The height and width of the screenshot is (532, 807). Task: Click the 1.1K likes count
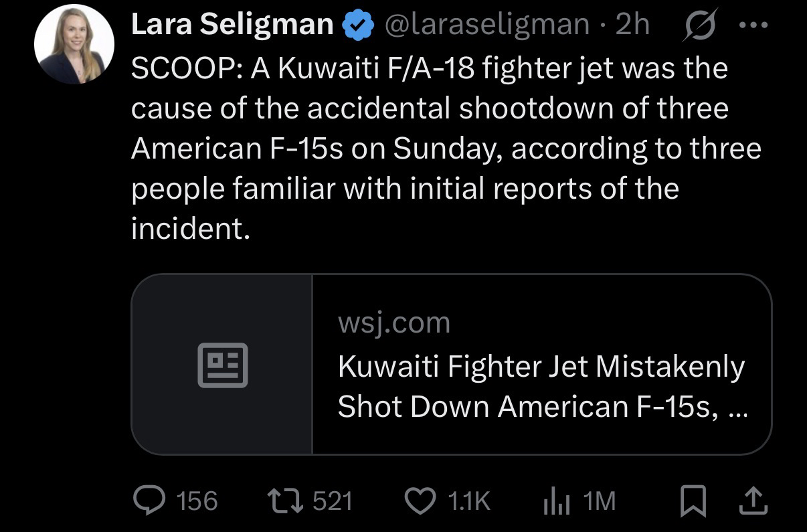tap(468, 501)
